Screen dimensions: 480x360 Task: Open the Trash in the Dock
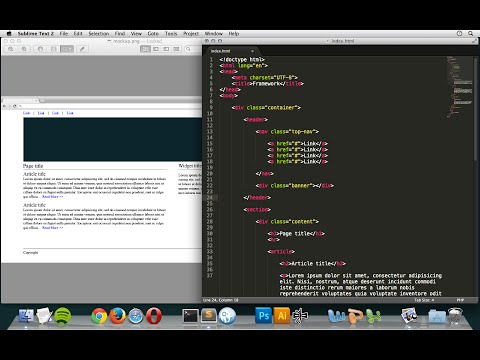click(x=455, y=316)
